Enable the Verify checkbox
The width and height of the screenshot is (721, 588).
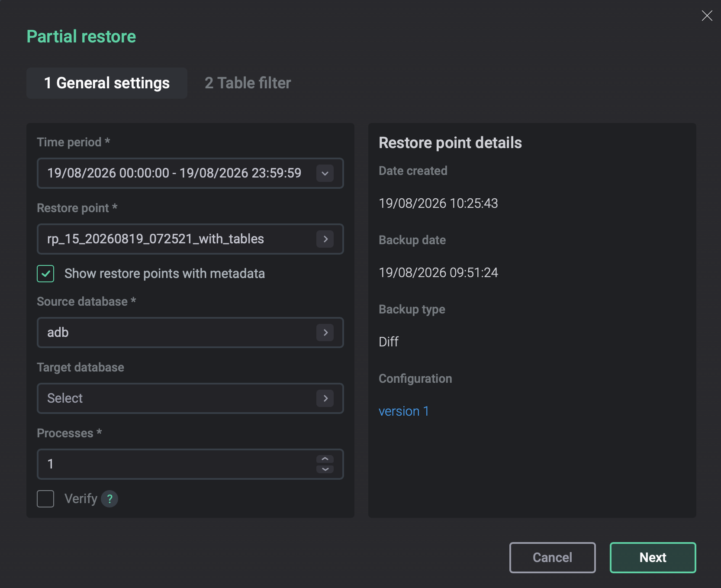[45, 499]
